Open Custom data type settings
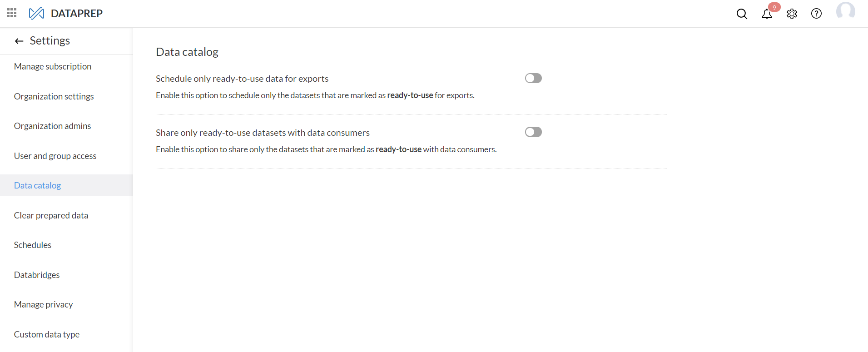This screenshot has width=868, height=352. 47,334
